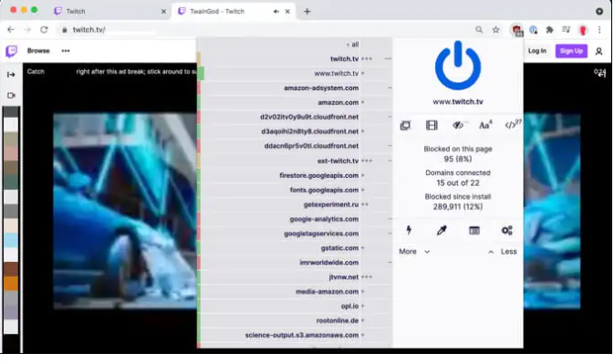This screenshot has height=364, width=614.
Task: Click the Twitch logo home icon
Action: click(x=11, y=51)
